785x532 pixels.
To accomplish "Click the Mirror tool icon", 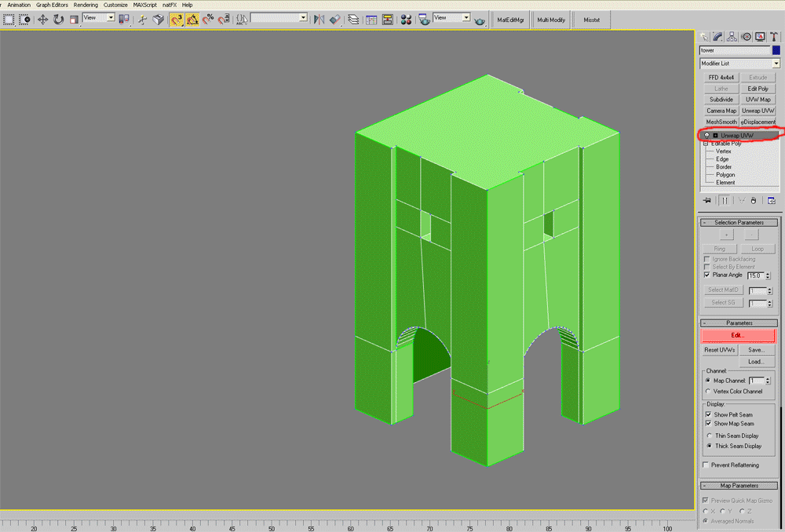I will (x=319, y=19).
